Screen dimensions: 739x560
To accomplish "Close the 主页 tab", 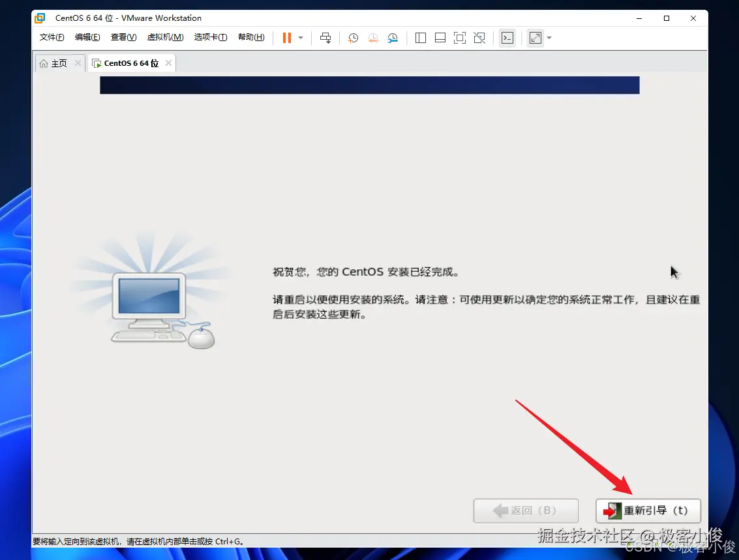I will pos(78,63).
